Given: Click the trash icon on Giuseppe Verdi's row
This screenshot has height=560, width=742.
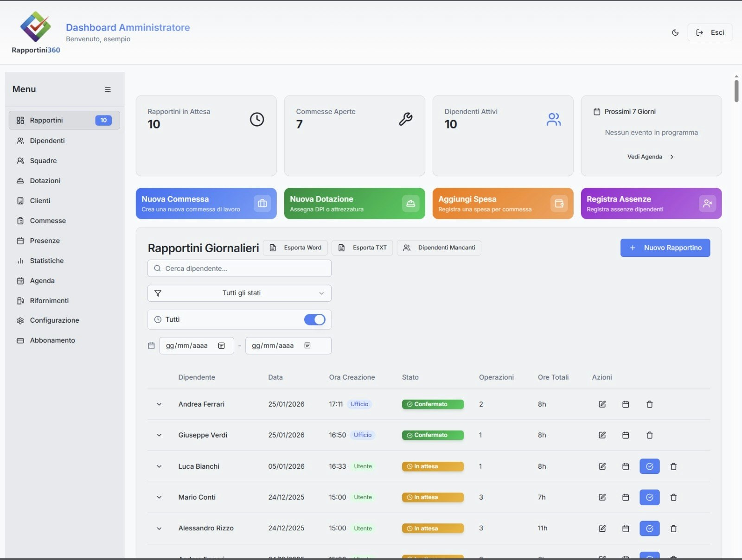Looking at the screenshot, I should (x=649, y=435).
